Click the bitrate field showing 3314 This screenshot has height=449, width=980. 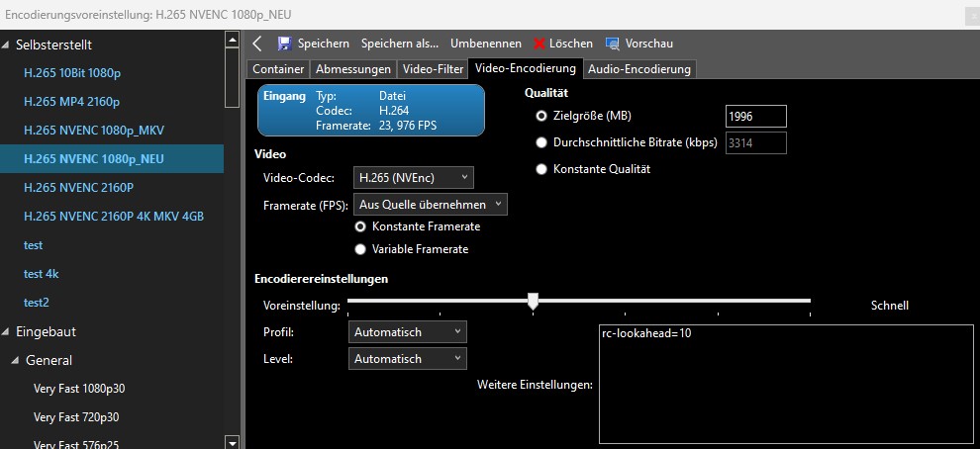(755, 142)
